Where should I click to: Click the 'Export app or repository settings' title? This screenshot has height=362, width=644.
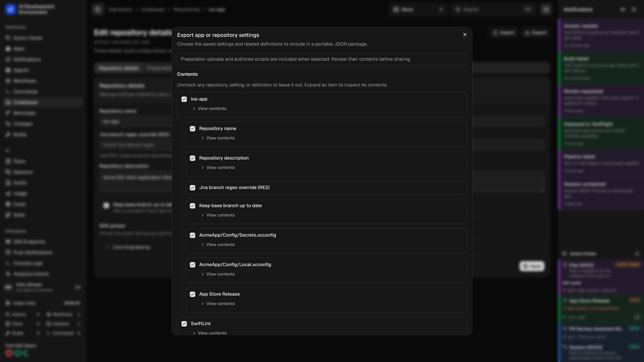(x=218, y=35)
